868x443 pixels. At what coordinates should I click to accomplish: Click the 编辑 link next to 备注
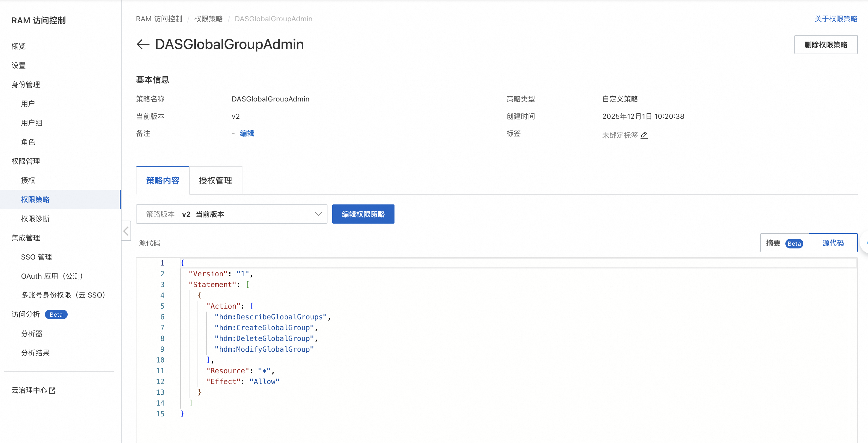click(x=247, y=133)
